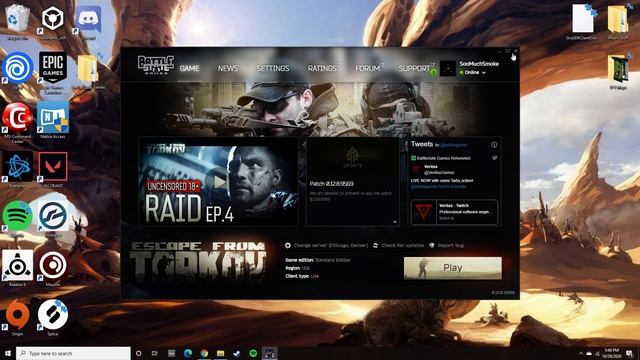Open the FORUM link in navigation
The height and width of the screenshot is (360, 640).
[x=368, y=68]
